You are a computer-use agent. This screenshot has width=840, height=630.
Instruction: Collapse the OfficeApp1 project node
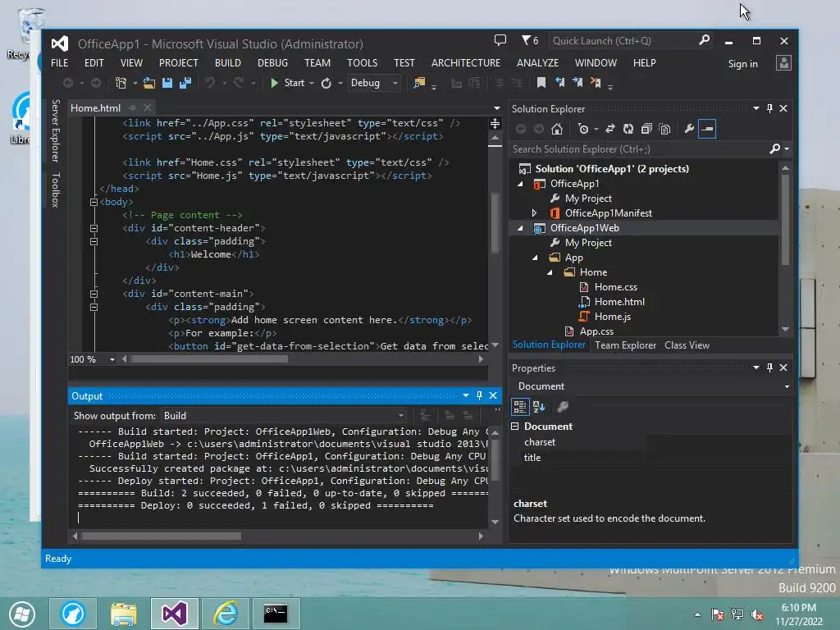point(520,184)
